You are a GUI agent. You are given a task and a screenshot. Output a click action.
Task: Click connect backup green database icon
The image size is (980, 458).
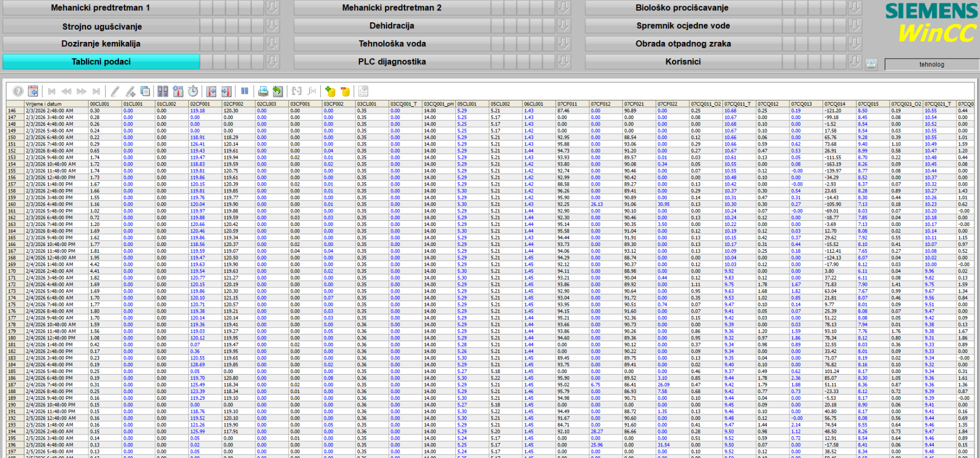[x=330, y=91]
